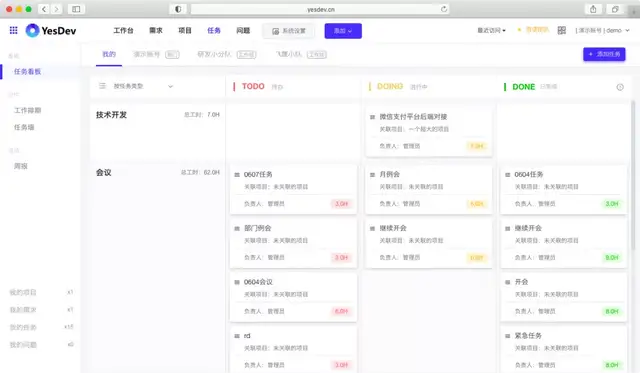Expand the demo account menu
The height and width of the screenshot is (373, 640).
(x=602, y=31)
